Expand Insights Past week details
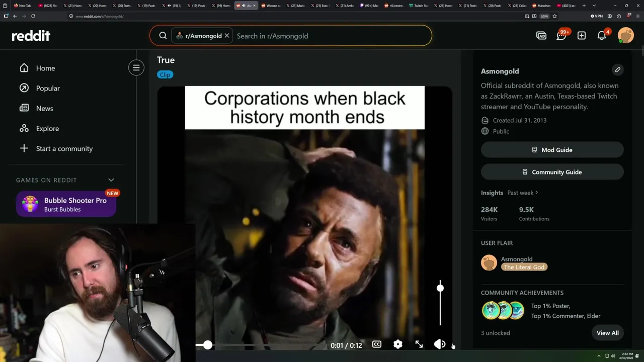Screen dimensions: 644x362 (x=523, y=193)
